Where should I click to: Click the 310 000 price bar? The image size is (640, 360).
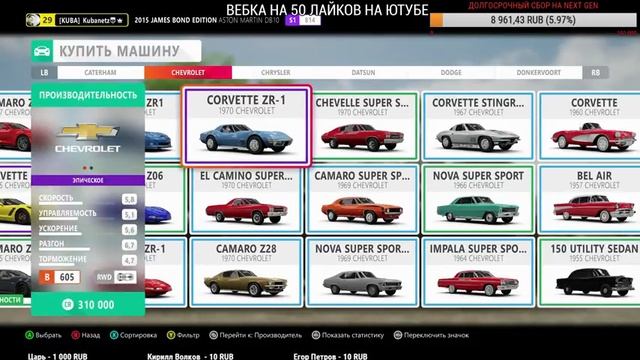(88, 304)
